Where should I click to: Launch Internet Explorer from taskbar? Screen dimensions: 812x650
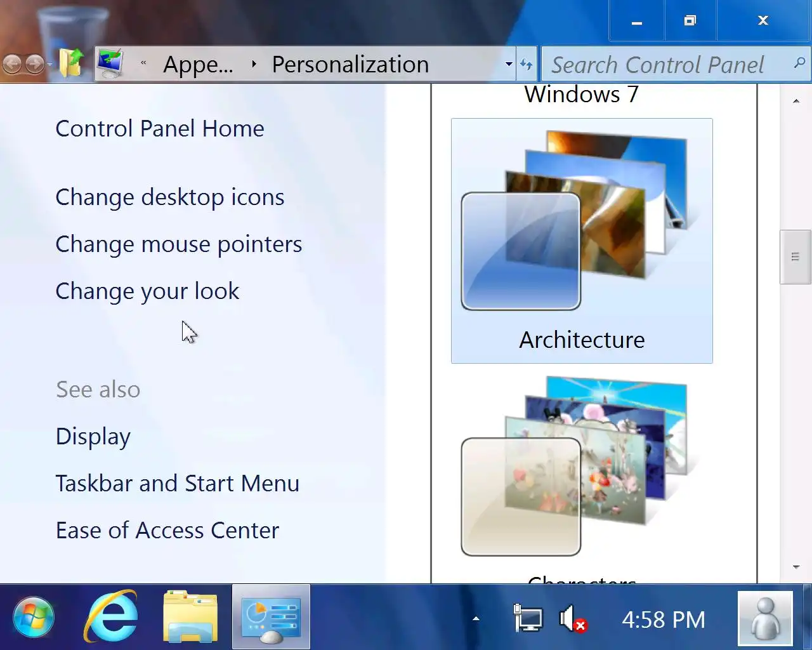(x=112, y=617)
